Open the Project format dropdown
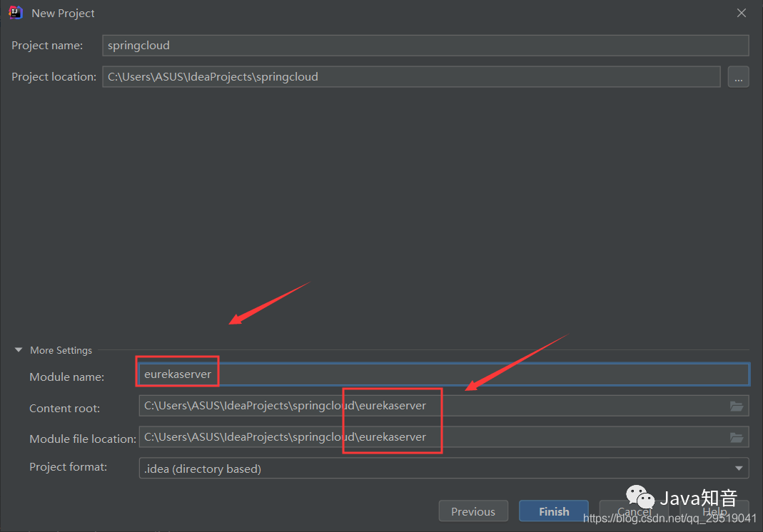The width and height of the screenshot is (763, 532). 444,469
